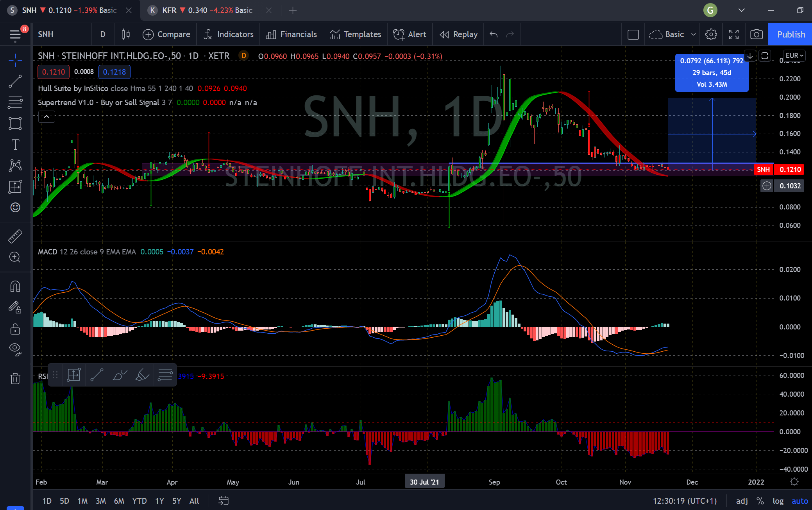Open chart settings gear icon
Viewport: 812px width, 510px height.
[711, 34]
